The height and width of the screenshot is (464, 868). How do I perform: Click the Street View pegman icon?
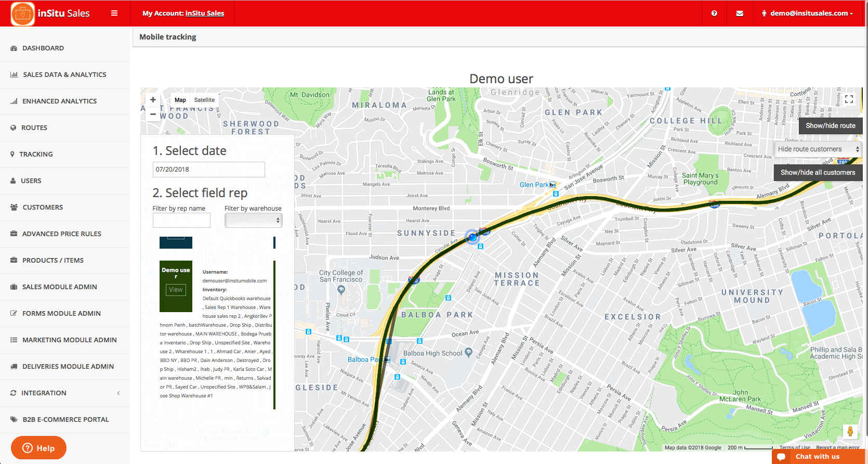850,431
